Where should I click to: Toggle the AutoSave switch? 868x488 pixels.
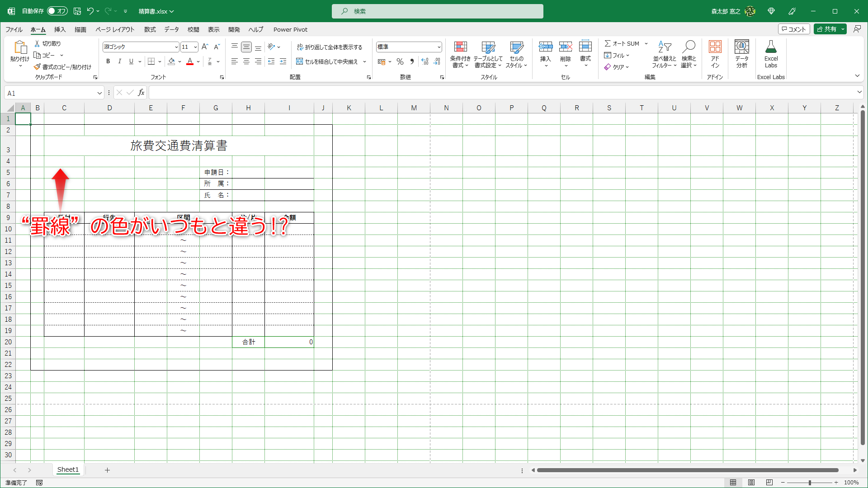[57, 11]
